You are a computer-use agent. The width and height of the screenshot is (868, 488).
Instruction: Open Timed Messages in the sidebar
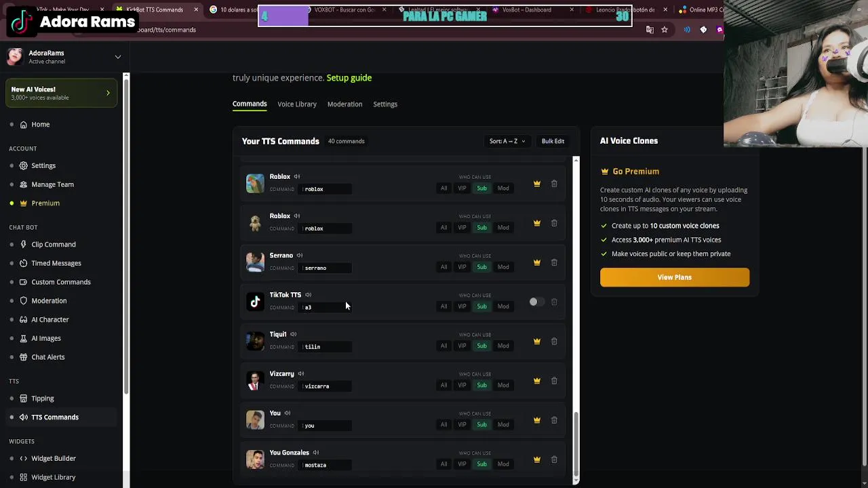click(56, 263)
